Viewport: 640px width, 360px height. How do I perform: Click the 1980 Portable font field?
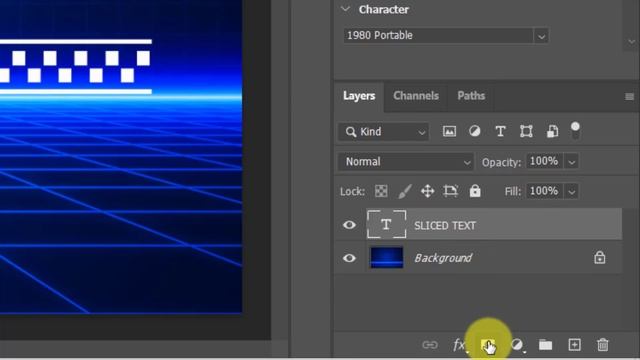click(438, 36)
